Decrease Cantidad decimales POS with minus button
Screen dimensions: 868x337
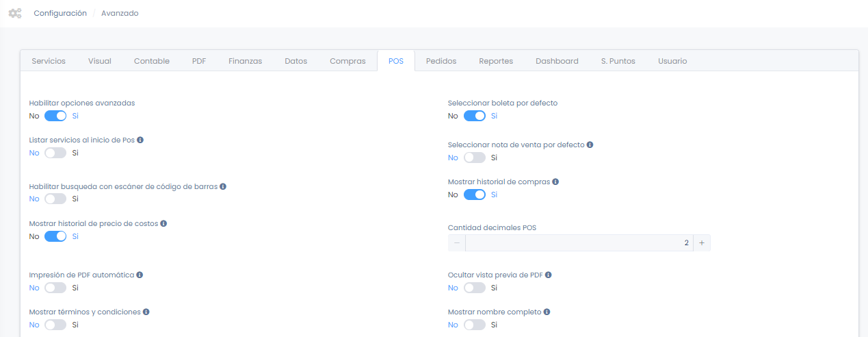pyautogui.click(x=457, y=243)
